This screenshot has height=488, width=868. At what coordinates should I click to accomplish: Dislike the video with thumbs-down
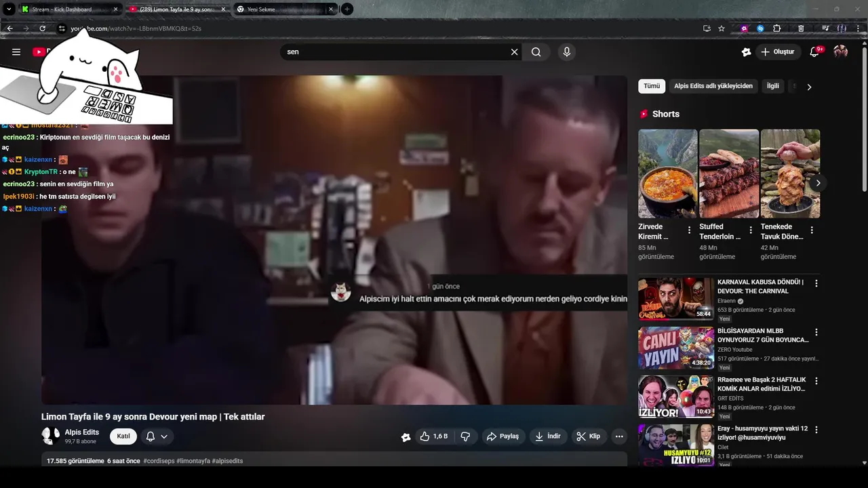coord(465,436)
